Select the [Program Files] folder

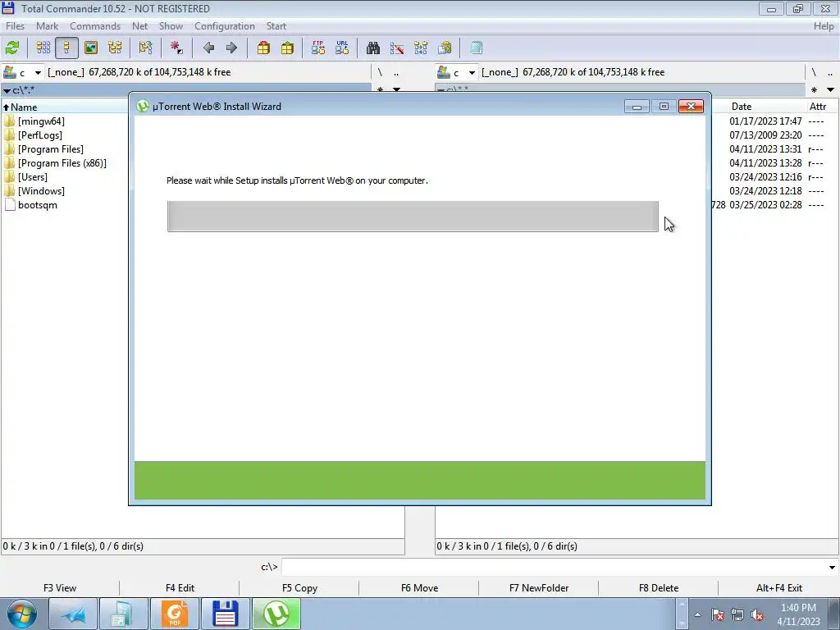51,149
